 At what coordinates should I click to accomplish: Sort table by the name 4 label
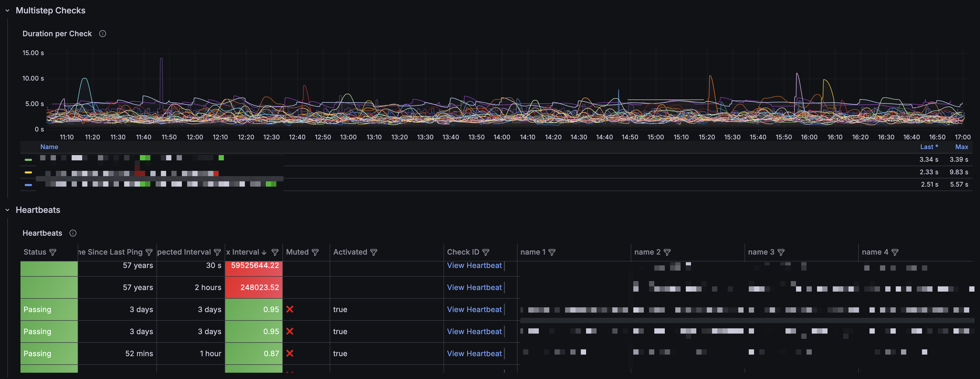pos(875,252)
